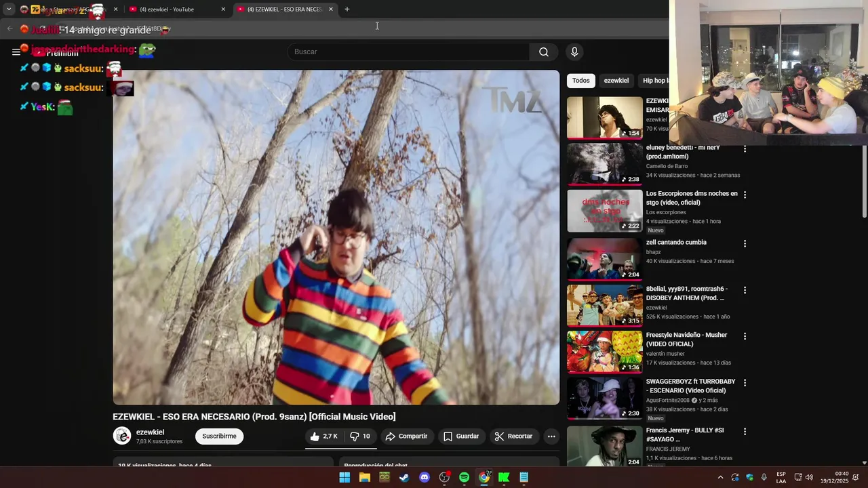
Task: Open a new browser tab with plus
Action: [x=347, y=9]
